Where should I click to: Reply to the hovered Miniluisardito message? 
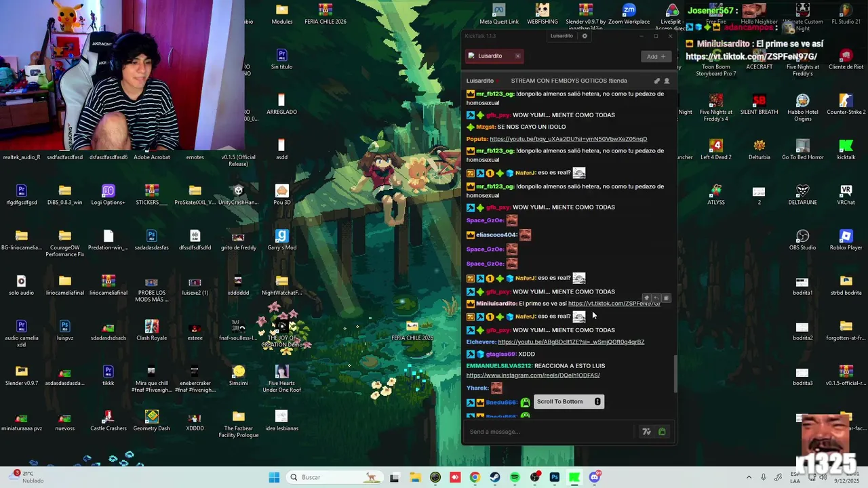coord(656,298)
